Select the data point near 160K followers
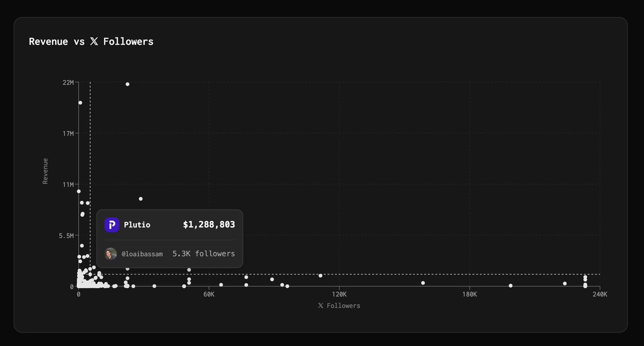The width and height of the screenshot is (644, 346). (423, 283)
